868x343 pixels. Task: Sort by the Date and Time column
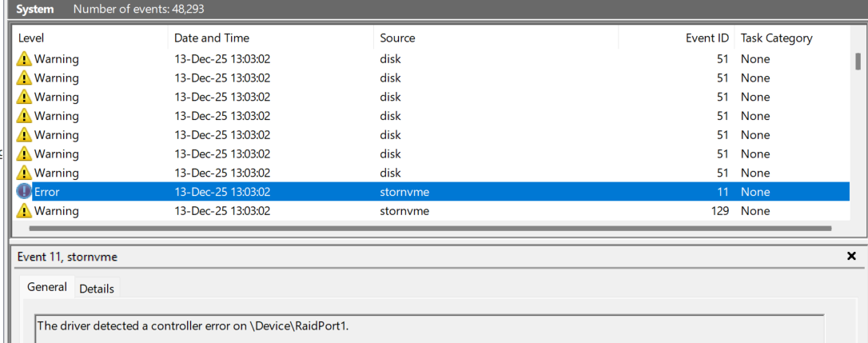[x=212, y=38]
